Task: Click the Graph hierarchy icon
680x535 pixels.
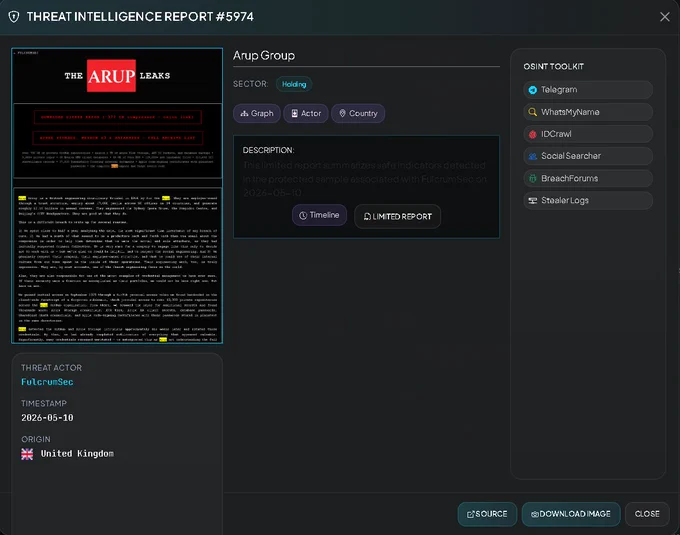Action: click(x=244, y=114)
